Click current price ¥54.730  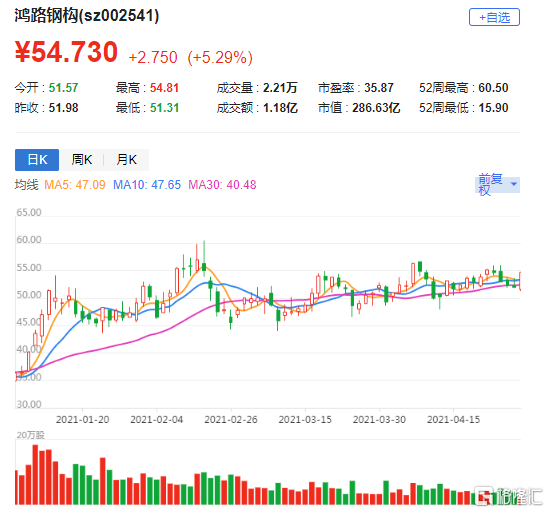tap(66, 52)
